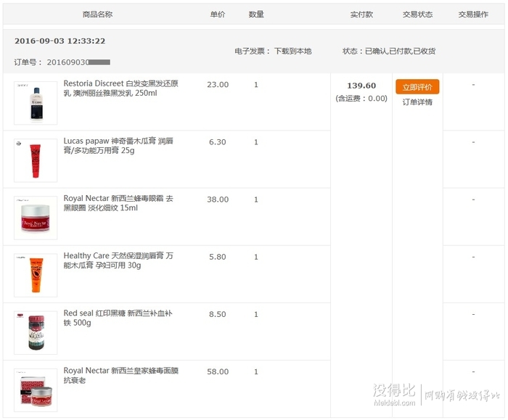Select the 58.00 unit price
Viewport: 508px width, 420px height.
[x=218, y=371]
